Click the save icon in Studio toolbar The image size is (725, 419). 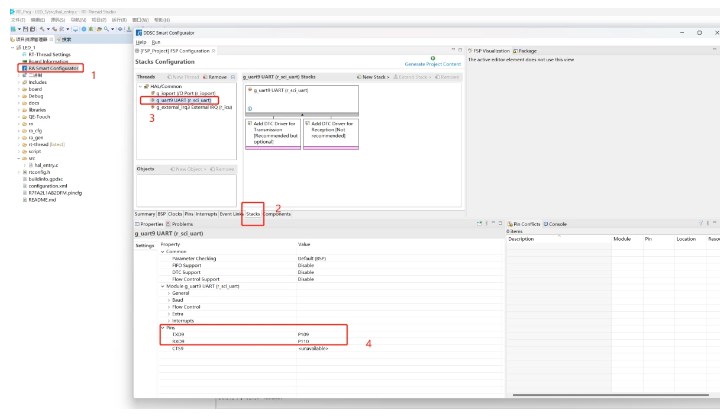26,29
